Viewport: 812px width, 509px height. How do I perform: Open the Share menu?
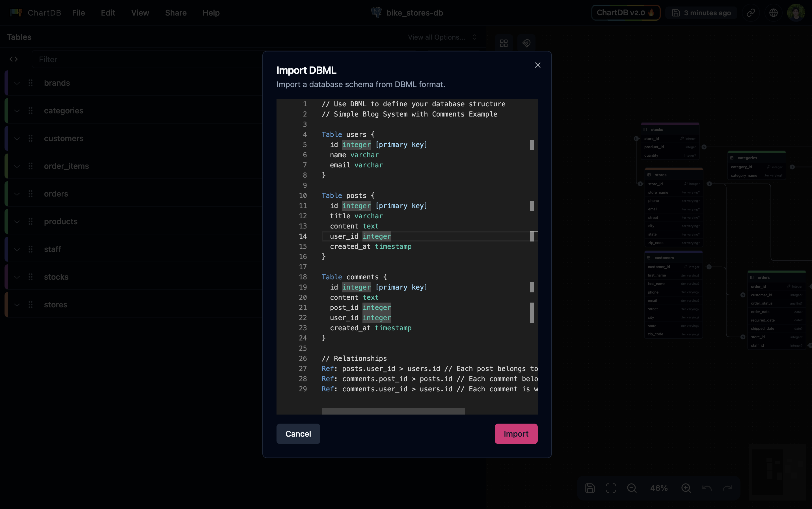[x=176, y=13]
